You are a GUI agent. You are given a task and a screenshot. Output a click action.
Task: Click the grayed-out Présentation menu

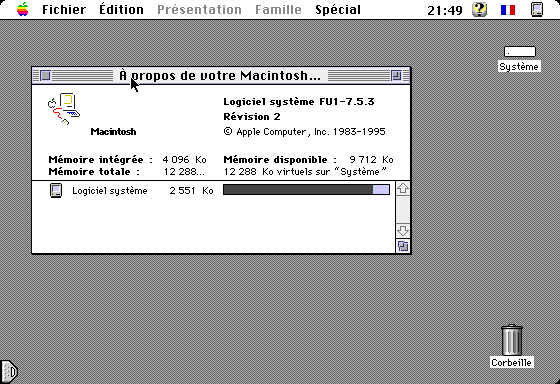tap(199, 10)
